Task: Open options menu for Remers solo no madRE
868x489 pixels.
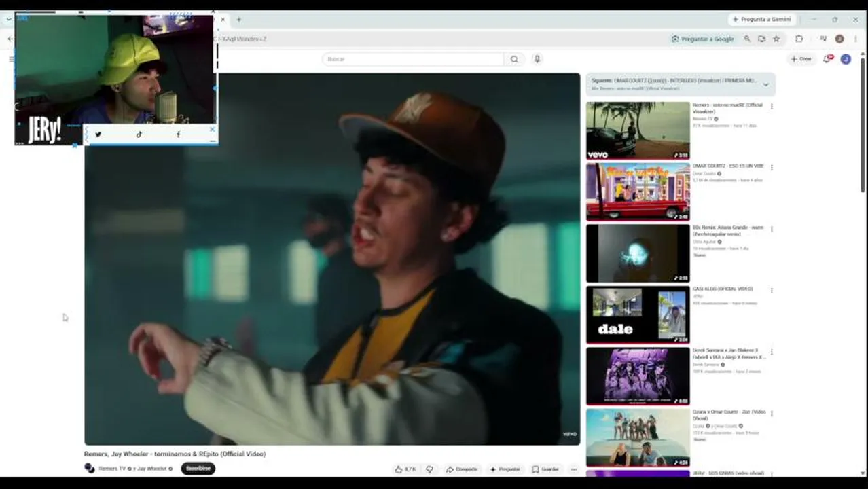Action: 772,106
